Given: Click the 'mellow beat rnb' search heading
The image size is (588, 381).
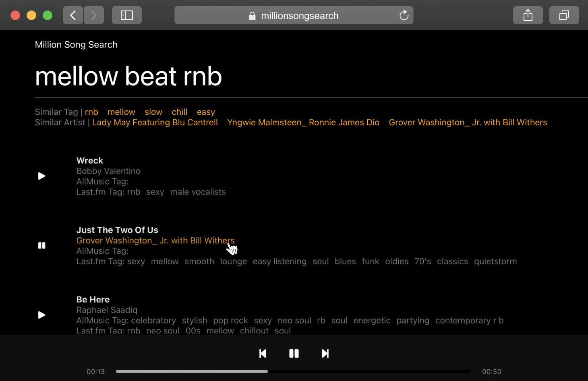Looking at the screenshot, I should (x=128, y=76).
